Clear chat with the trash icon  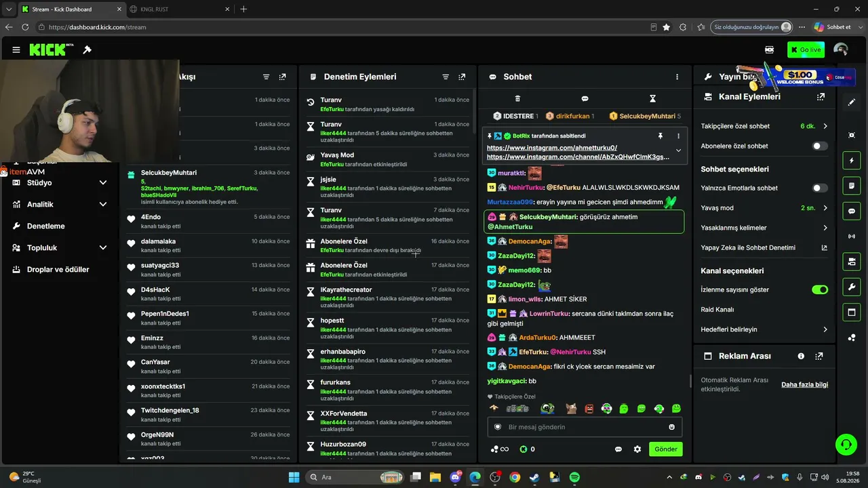[517, 99]
